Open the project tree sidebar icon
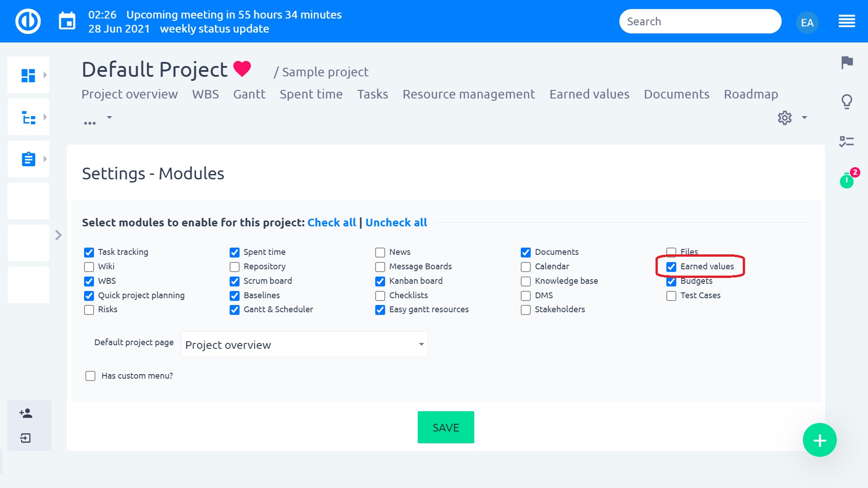 [x=28, y=117]
